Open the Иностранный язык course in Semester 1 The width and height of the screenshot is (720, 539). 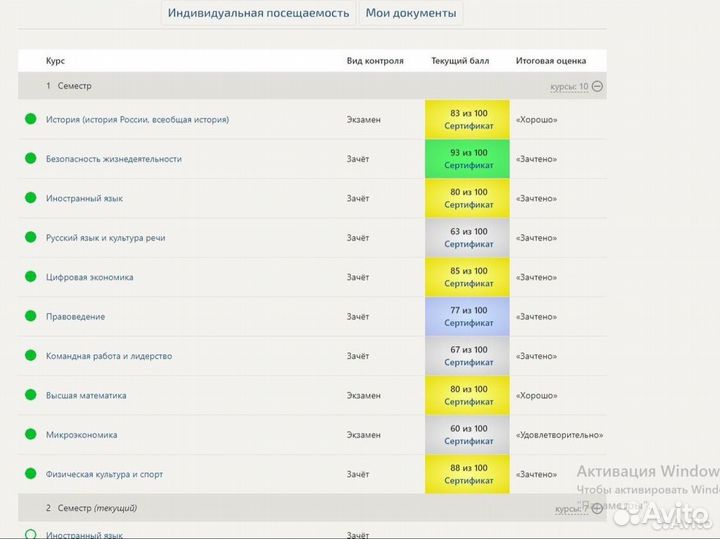coord(84,198)
